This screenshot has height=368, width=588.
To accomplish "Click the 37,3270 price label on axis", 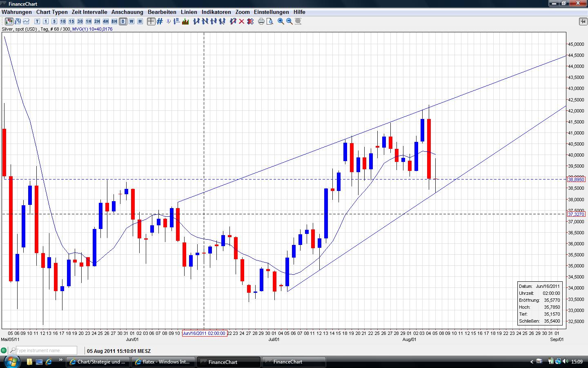I will (576, 214).
